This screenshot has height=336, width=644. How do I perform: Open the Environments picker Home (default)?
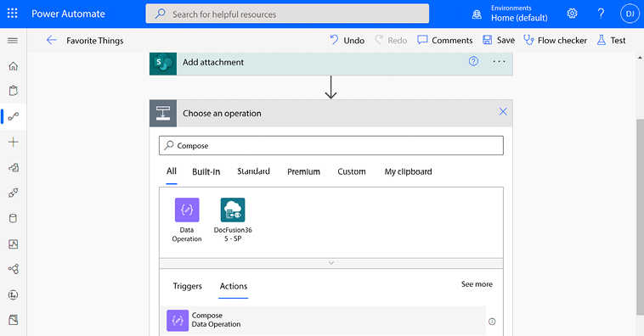[x=510, y=14]
